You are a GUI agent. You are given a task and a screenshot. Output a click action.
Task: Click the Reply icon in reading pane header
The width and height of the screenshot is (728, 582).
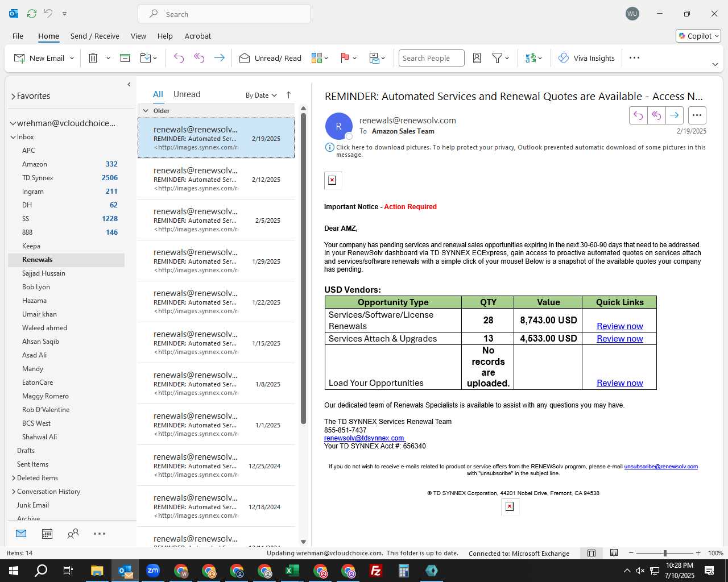point(638,115)
